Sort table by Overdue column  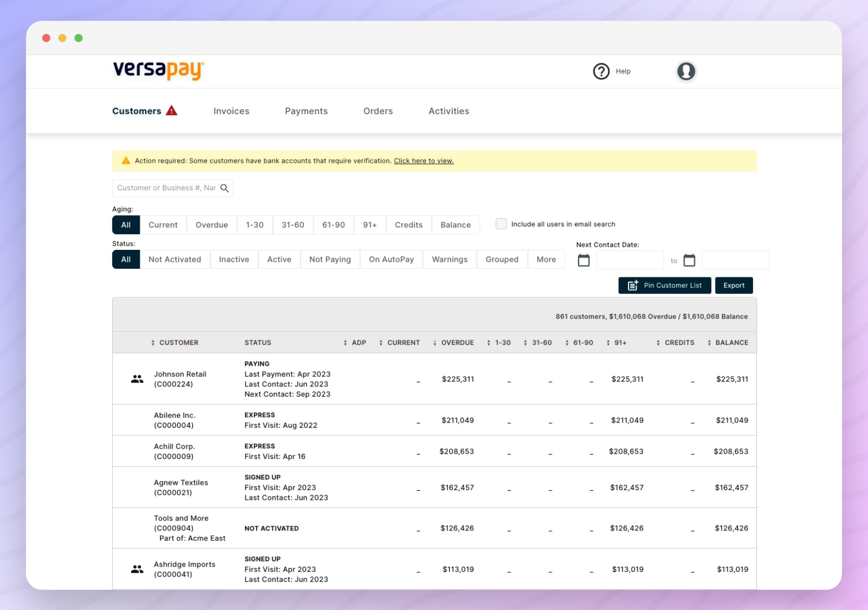pyautogui.click(x=453, y=342)
